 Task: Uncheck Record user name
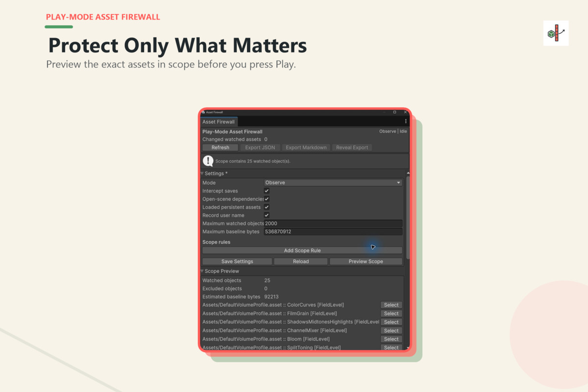click(267, 215)
